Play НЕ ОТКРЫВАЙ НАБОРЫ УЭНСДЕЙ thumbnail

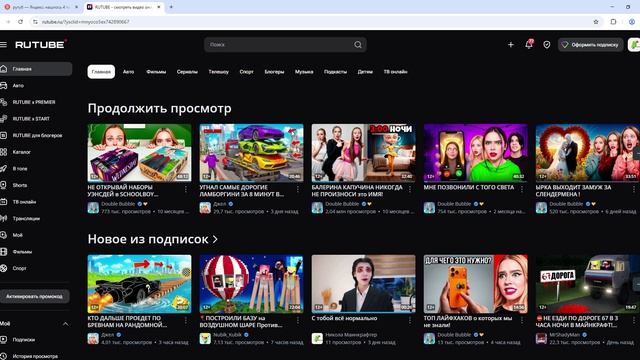tap(139, 153)
